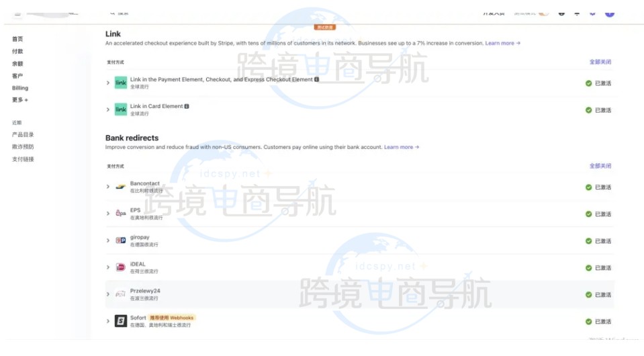Viewport: 644px width, 356px height.
Task: Click the Link section heading
Action: coord(113,34)
